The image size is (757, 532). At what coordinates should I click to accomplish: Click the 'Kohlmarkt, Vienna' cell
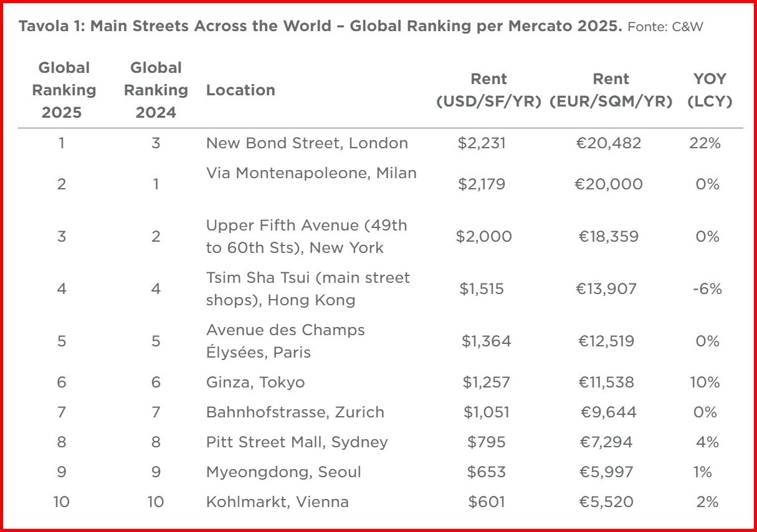(x=277, y=501)
